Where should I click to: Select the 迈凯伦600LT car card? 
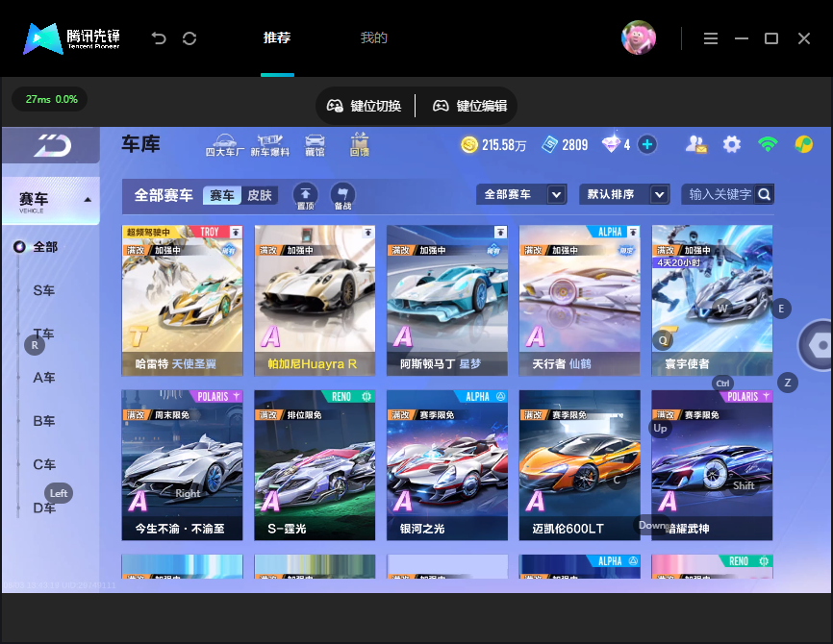pos(580,465)
